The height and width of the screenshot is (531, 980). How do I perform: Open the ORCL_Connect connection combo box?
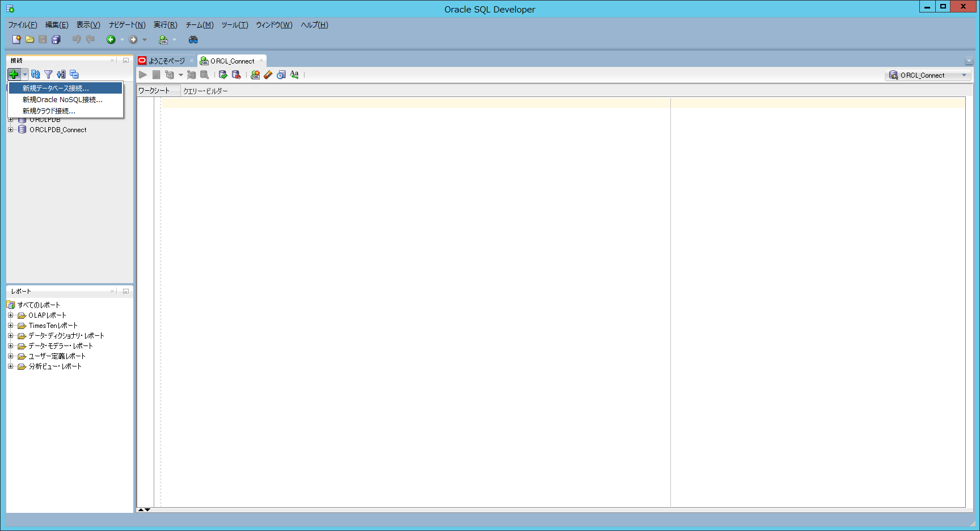[x=928, y=75]
